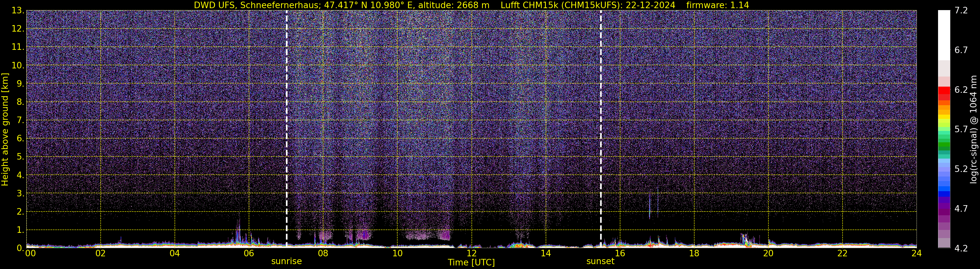This screenshot has width=980, height=269.
Task: Click height axis tick label 9.
Action: [x=20, y=84]
